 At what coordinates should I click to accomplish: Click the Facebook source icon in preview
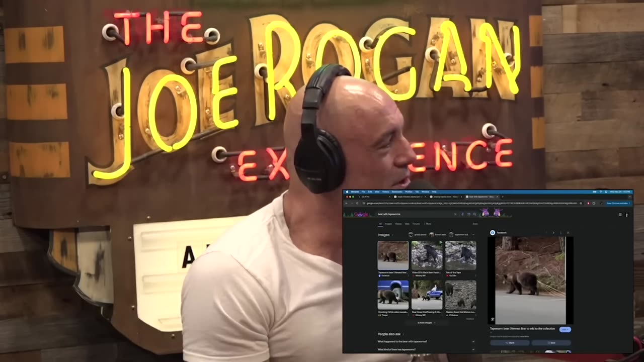(x=493, y=233)
